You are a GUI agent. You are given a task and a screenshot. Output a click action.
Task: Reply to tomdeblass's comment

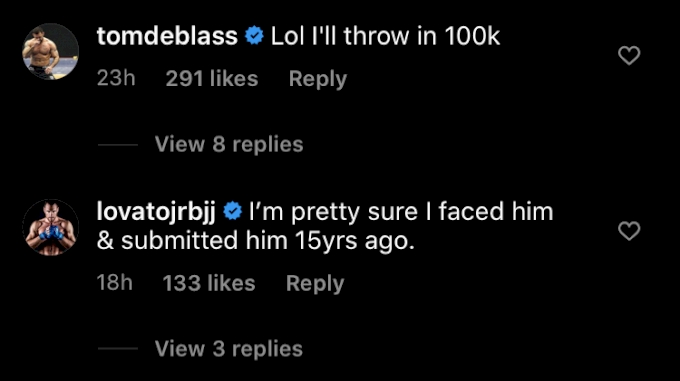coord(318,79)
